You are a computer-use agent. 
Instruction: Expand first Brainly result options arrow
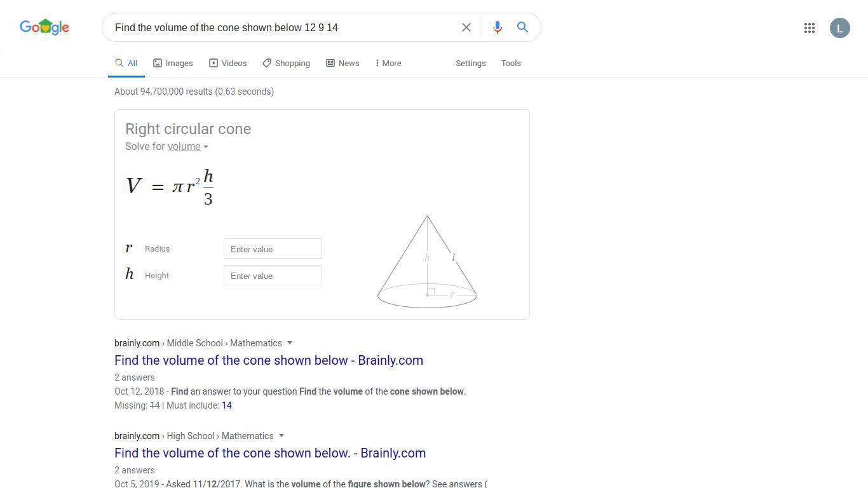(290, 343)
